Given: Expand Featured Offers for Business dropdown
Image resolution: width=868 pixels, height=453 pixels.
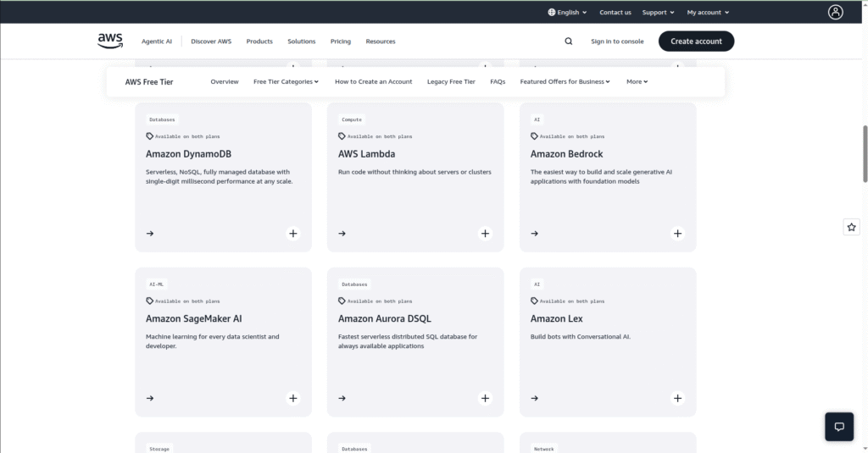Looking at the screenshot, I should 565,81.
